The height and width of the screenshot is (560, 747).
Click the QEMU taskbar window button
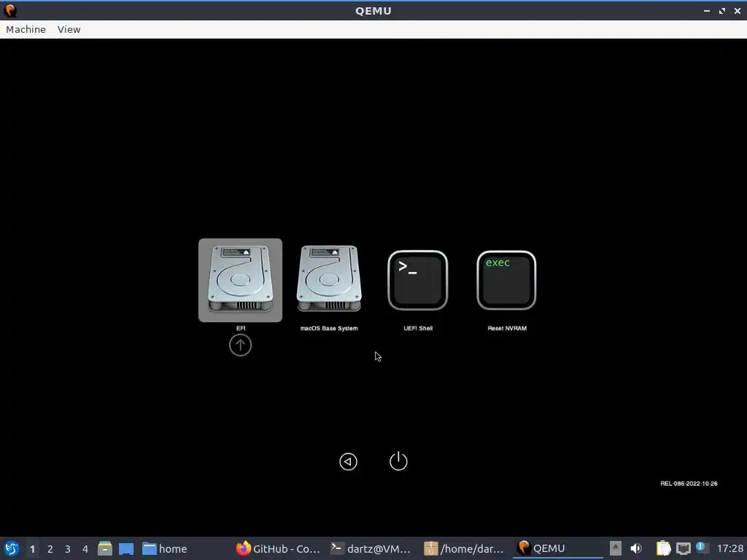click(x=557, y=548)
